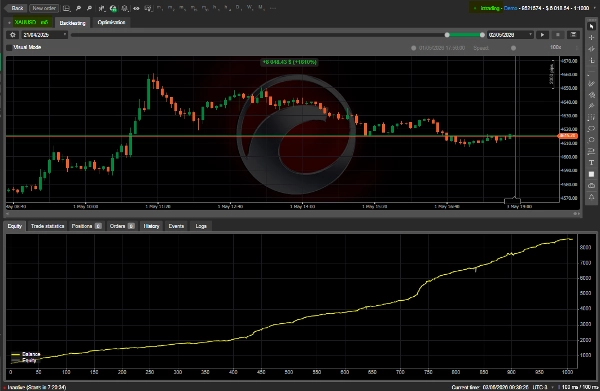Click the white square color icon
The image size is (600, 391).
click(x=592, y=174)
